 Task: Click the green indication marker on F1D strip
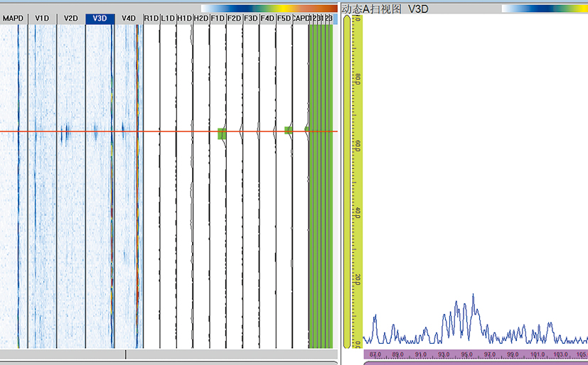(222, 134)
